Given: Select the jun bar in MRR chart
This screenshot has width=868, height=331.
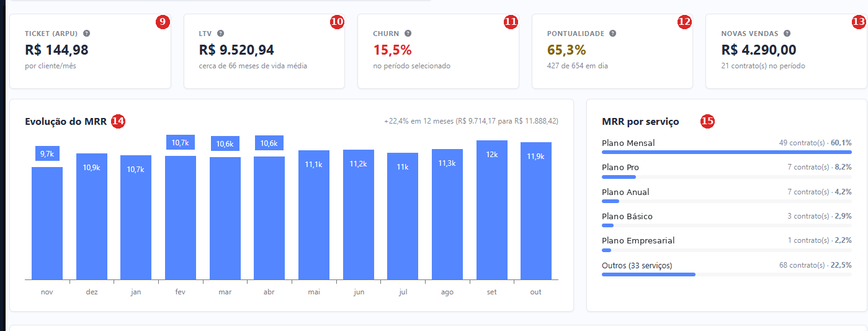Looking at the screenshot, I should click(x=359, y=215).
